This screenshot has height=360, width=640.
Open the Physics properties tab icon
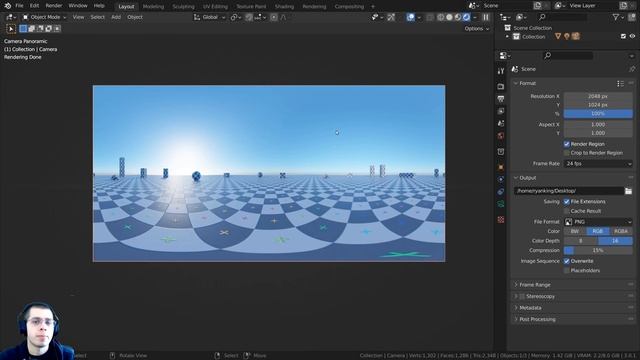pos(501,179)
